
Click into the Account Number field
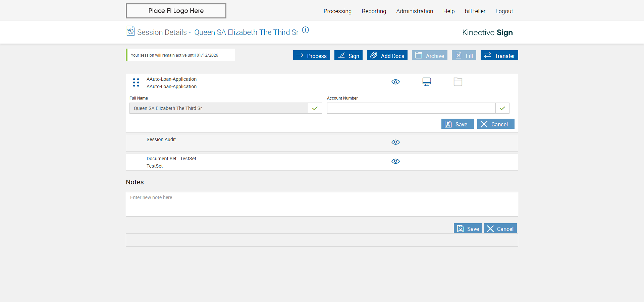(x=411, y=108)
